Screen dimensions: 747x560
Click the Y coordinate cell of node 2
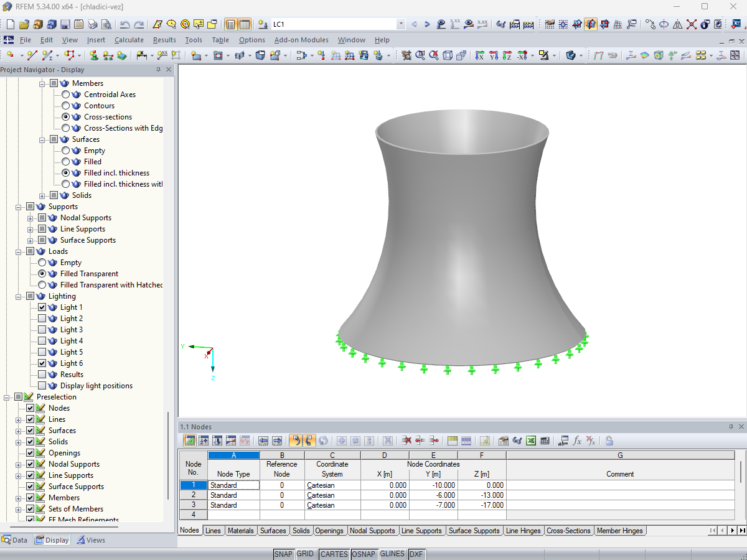point(433,495)
